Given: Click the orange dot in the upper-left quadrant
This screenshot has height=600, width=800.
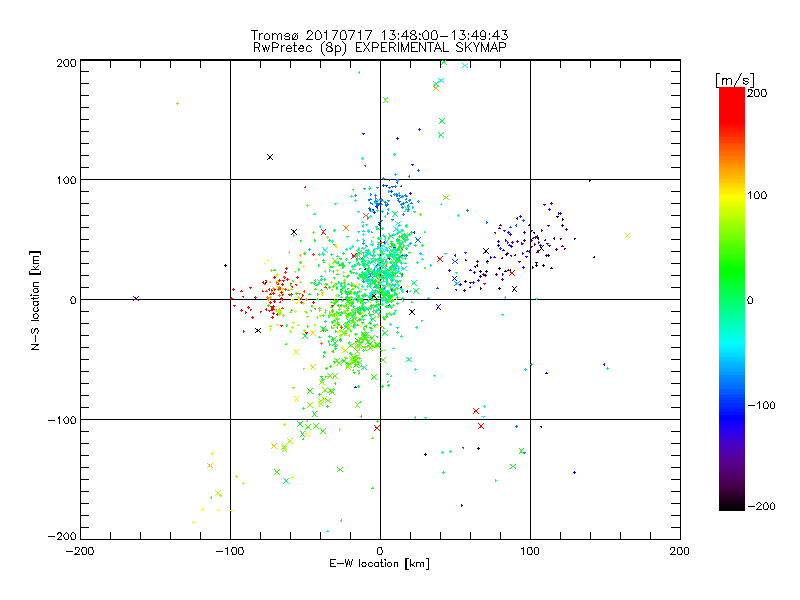Looking at the screenshot, I should 178,104.
